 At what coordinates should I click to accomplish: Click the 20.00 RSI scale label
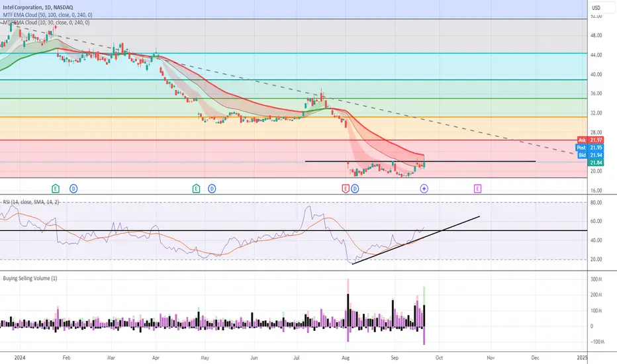point(596,259)
